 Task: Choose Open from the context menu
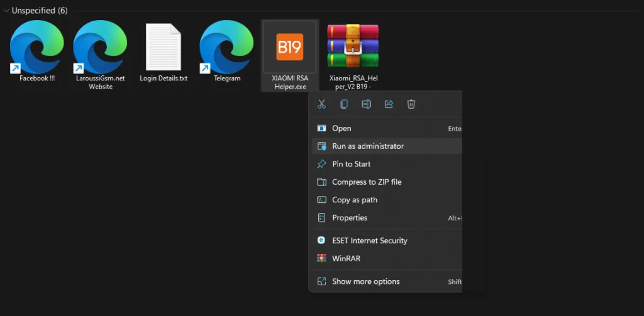click(x=387, y=128)
